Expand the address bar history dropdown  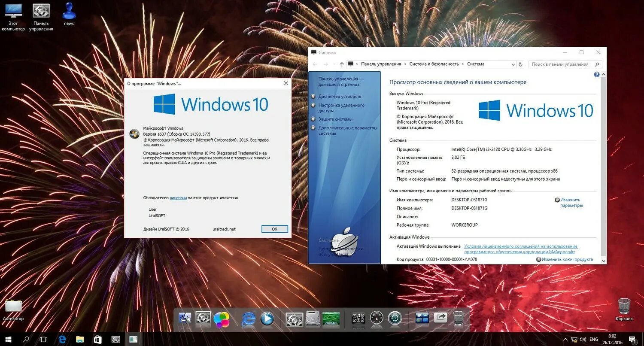513,64
